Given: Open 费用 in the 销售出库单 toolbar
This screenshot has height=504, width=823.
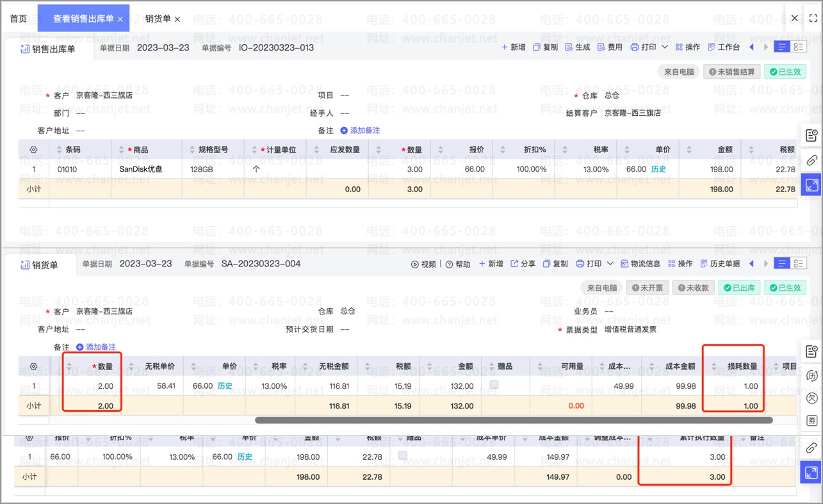Looking at the screenshot, I should tap(610, 47).
